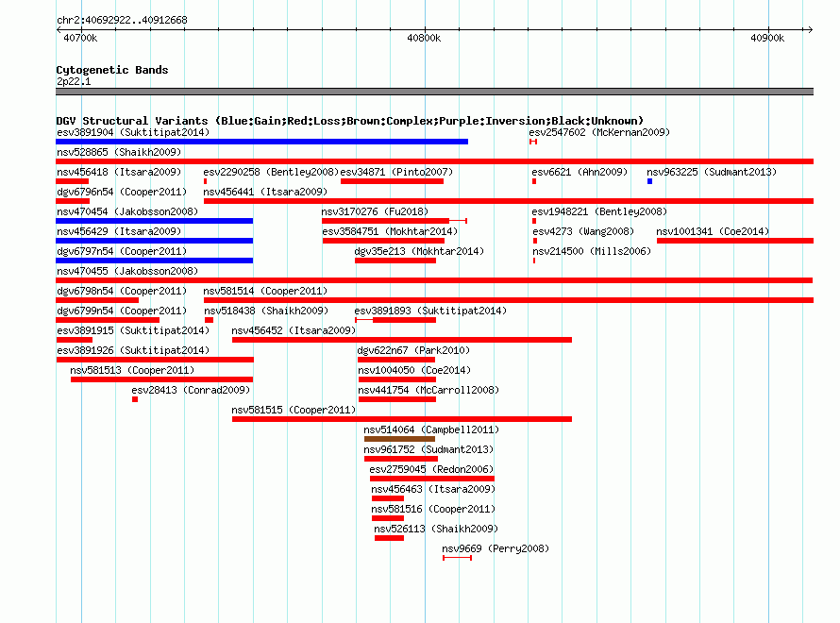Open nsv456418 (Itsara2009) variant
Screen dimensions: 840x623
pos(119,172)
